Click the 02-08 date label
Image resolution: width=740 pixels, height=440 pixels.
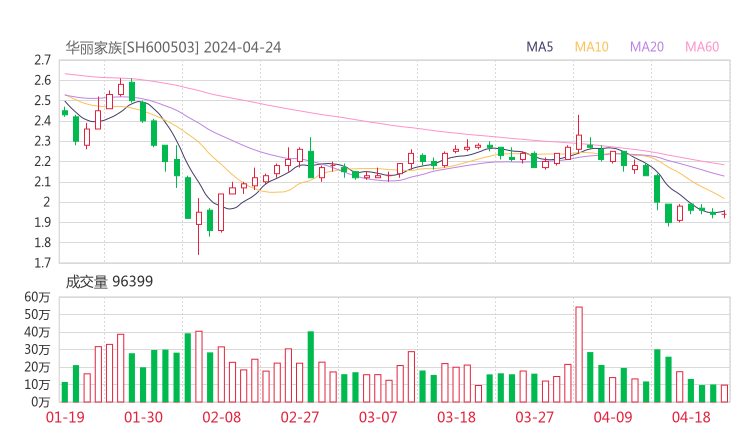coord(221,417)
